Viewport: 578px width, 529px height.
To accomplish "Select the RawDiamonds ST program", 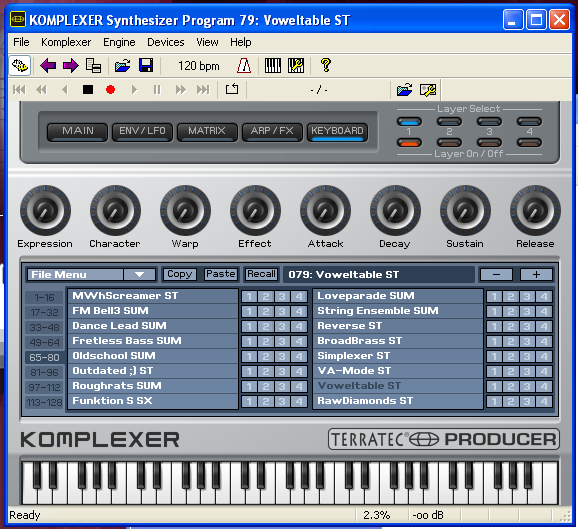I will pyautogui.click(x=398, y=401).
